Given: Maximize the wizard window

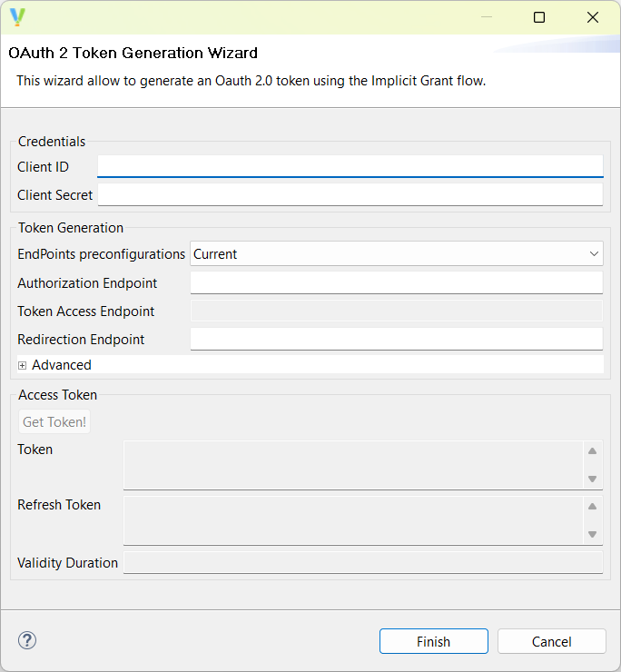Looking at the screenshot, I should pos(539,17).
